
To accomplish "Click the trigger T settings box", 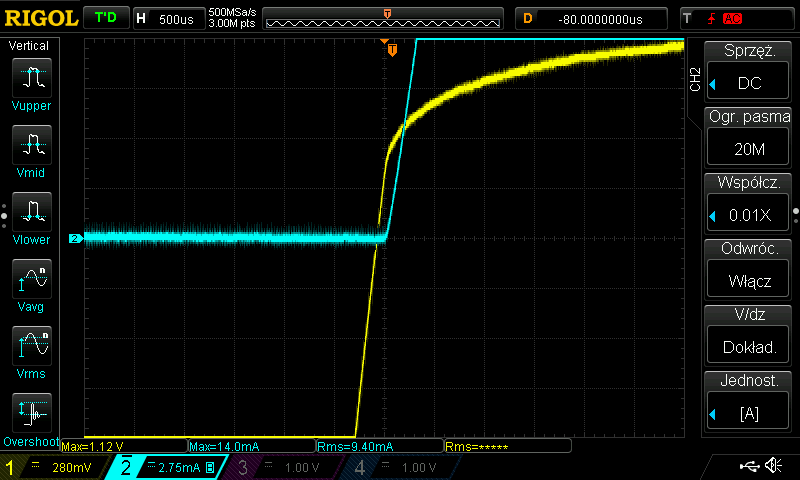I will point(737,19).
